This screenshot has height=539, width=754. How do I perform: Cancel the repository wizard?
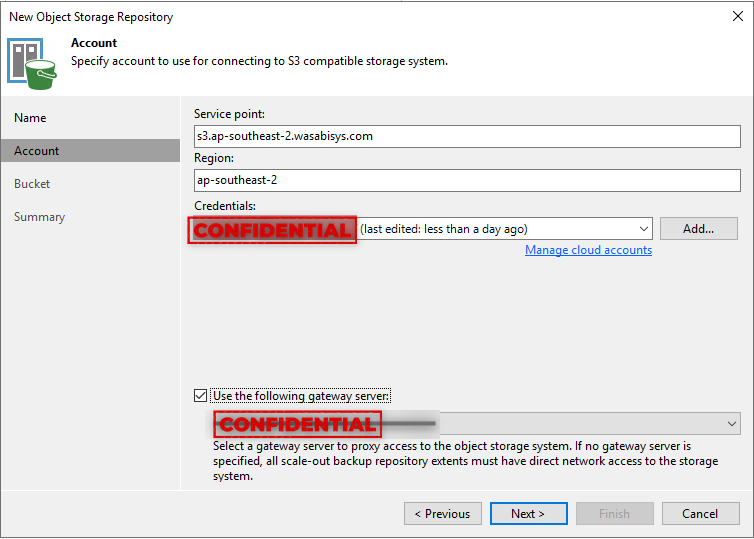pos(700,514)
